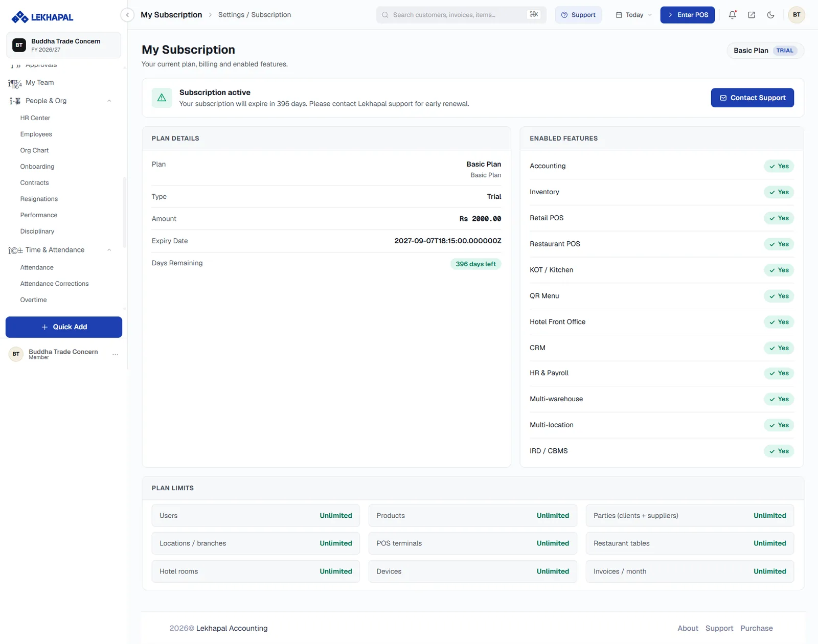The width and height of the screenshot is (818, 644).
Task: Focus the search customers, invoices, items field
Action: [461, 15]
